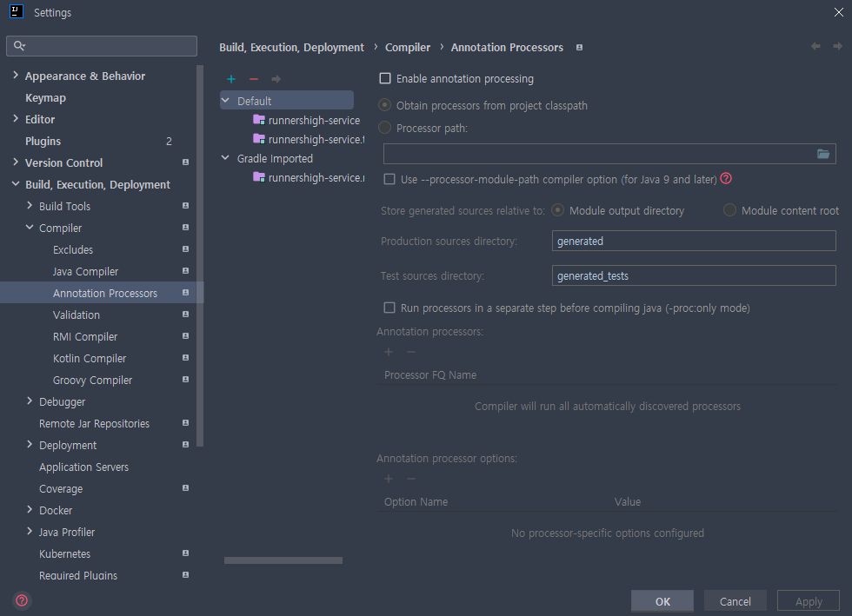Click the help icon next to processor-module-path option

[726, 178]
